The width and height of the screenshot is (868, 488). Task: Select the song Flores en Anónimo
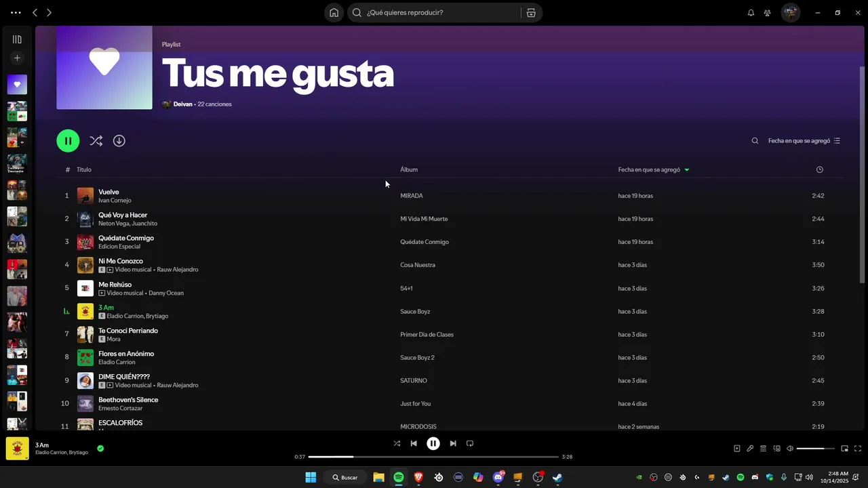pos(126,354)
